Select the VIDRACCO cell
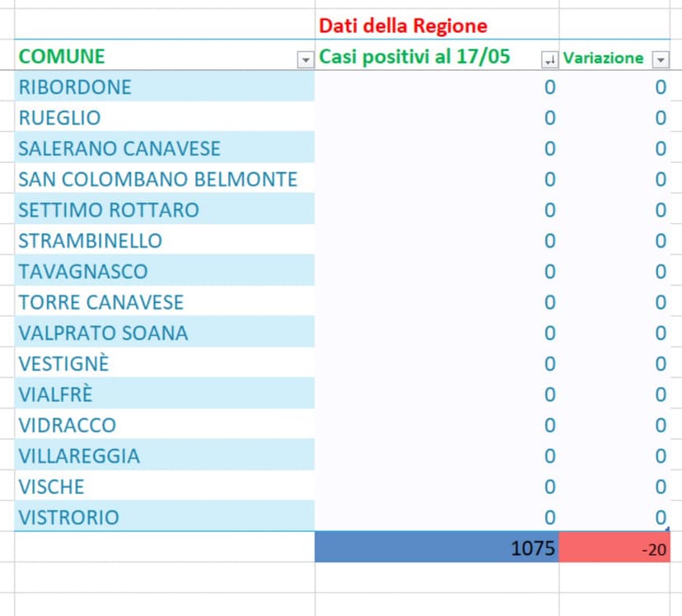This screenshot has height=616, width=682. pos(67,426)
